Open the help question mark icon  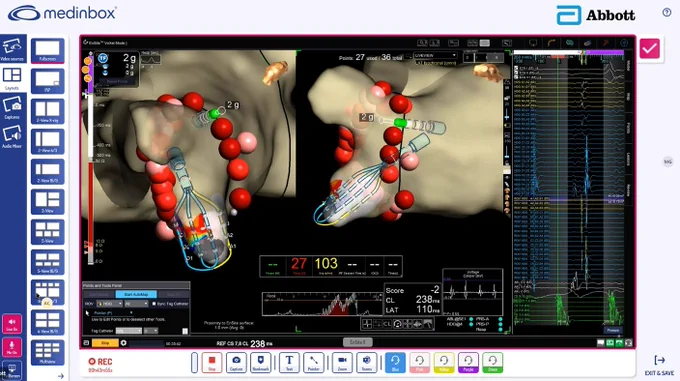(667, 13)
